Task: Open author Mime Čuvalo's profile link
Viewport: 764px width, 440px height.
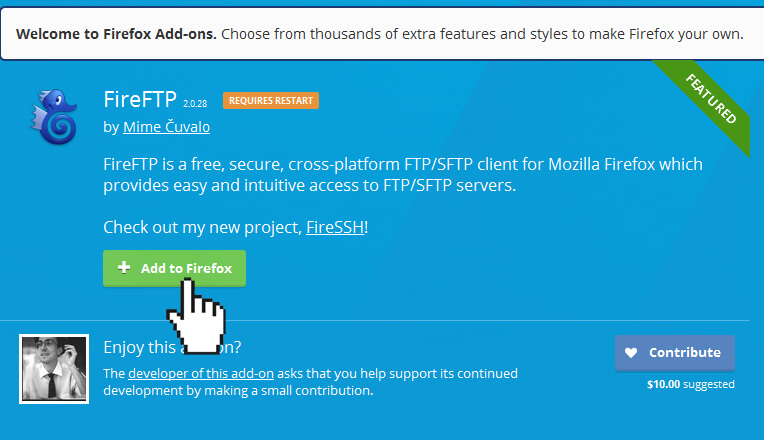Action: pos(167,127)
